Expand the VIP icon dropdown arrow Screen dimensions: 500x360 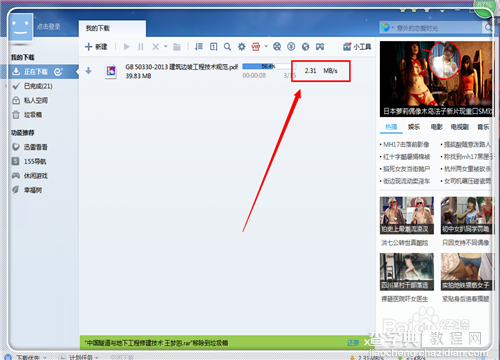pos(266,46)
